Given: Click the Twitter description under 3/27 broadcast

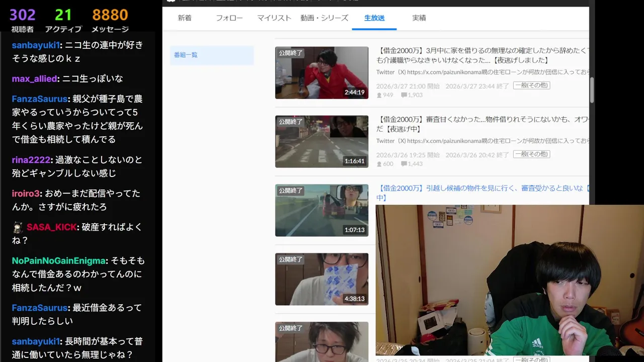Looking at the screenshot, I should tap(482, 72).
